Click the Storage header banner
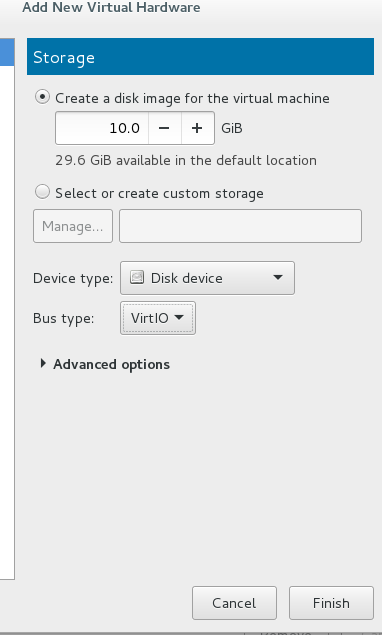This screenshot has width=382, height=635. pyautogui.click(x=201, y=57)
